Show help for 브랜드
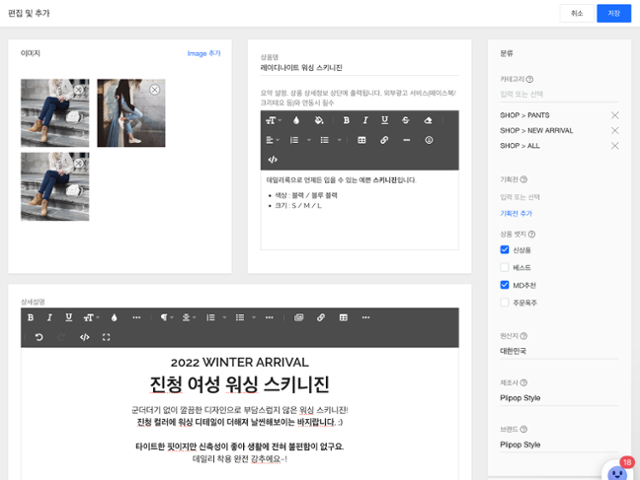Viewport: 640px width, 480px height. (x=524, y=429)
